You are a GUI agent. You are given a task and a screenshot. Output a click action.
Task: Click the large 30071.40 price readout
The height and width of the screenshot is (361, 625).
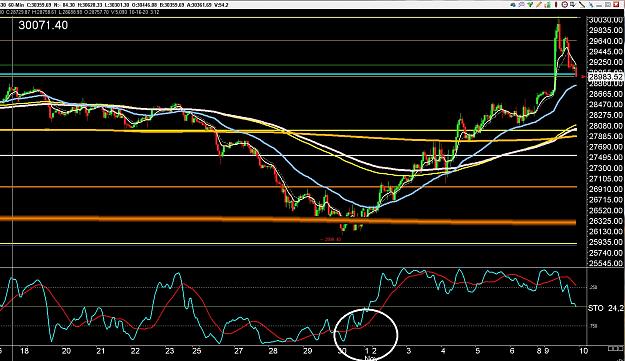pyautogui.click(x=43, y=26)
